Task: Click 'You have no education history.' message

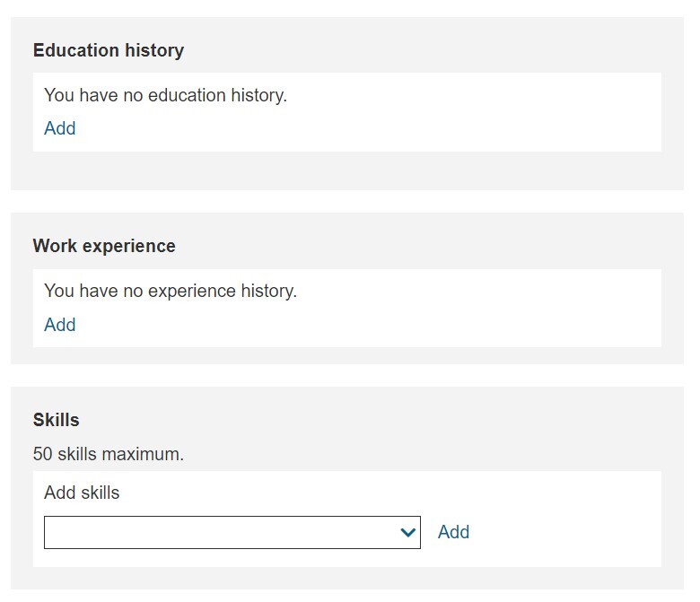Action: pos(165,95)
